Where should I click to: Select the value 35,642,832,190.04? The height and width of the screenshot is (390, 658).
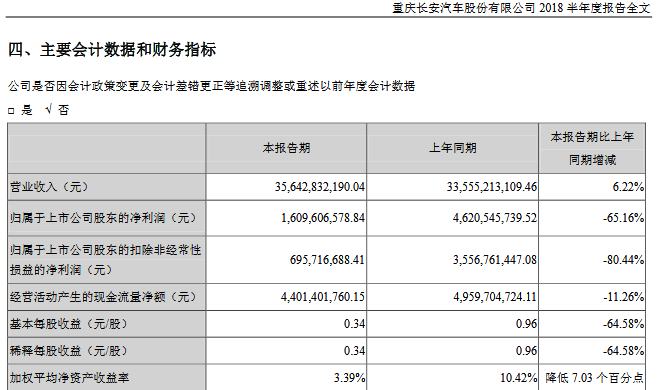click(320, 187)
